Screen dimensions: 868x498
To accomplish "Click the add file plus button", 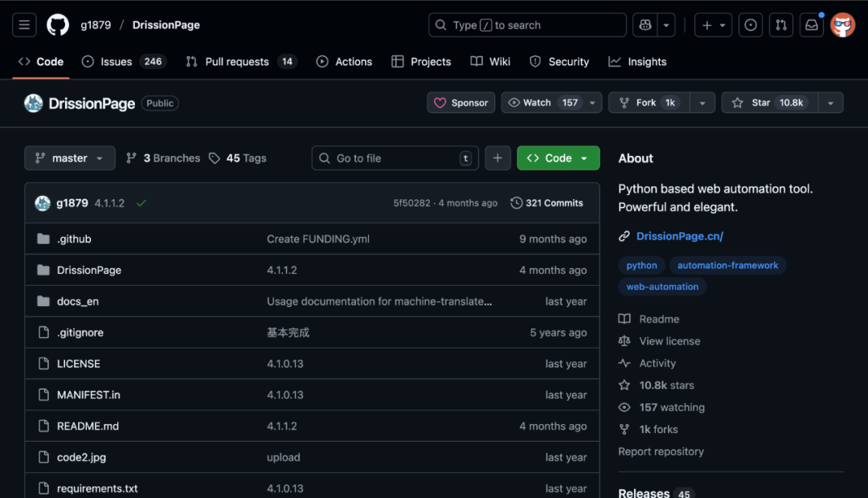I will (x=497, y=158).
